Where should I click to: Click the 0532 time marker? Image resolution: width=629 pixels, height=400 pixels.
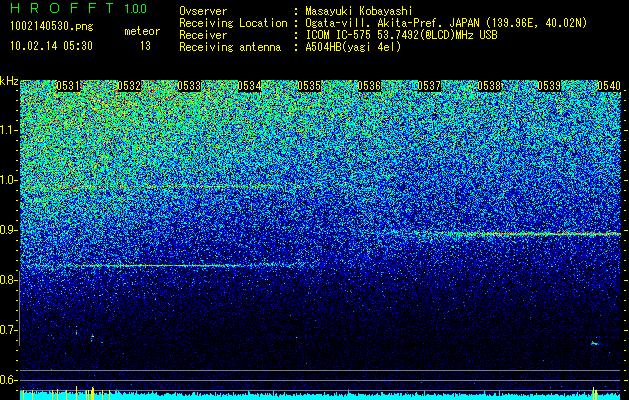click(x=129, y=86)
